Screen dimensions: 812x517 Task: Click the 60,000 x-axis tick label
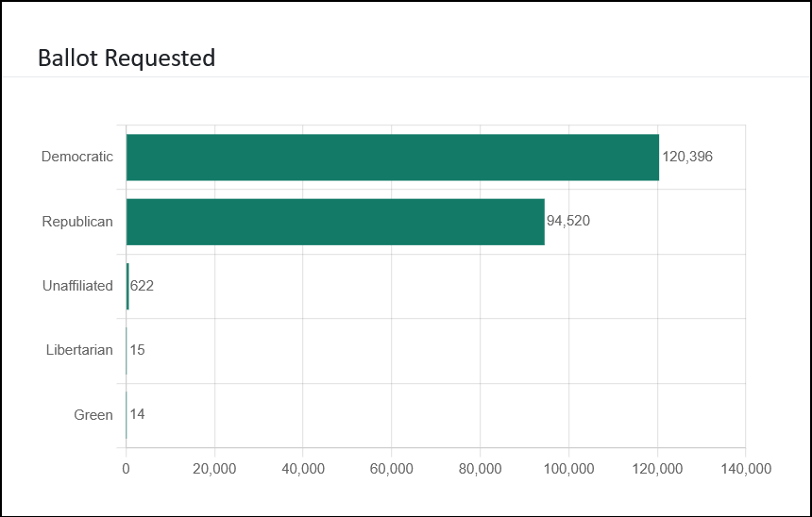coord(391,468)
